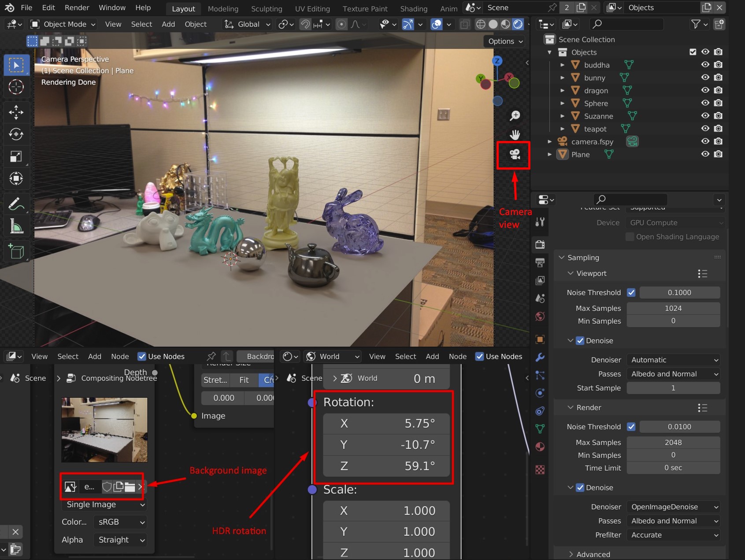Open the image file folder icon

point(130,487)
